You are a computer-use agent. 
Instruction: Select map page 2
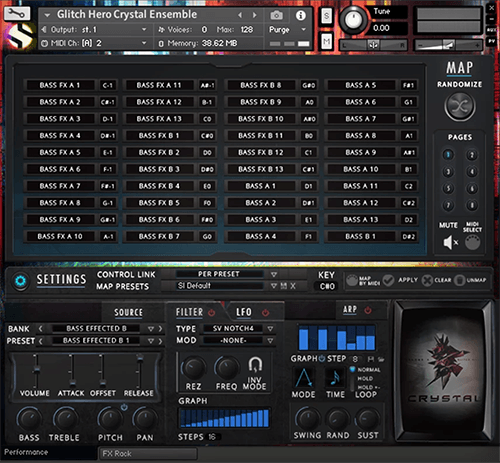pyautogui.click(x=472, y=155)
